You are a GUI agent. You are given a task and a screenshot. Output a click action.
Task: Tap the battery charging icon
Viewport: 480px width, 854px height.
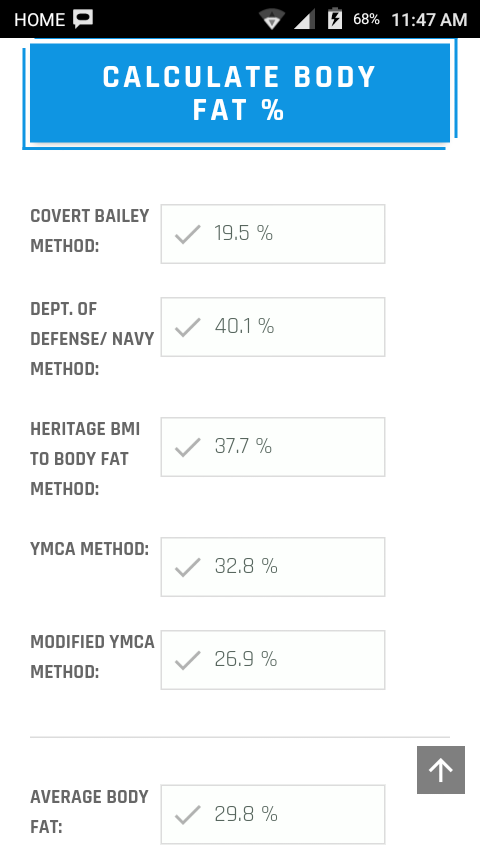pos(335,20)
